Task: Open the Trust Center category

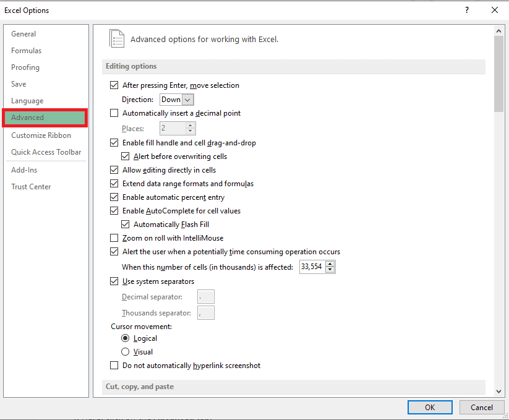Action: point(31,187)
